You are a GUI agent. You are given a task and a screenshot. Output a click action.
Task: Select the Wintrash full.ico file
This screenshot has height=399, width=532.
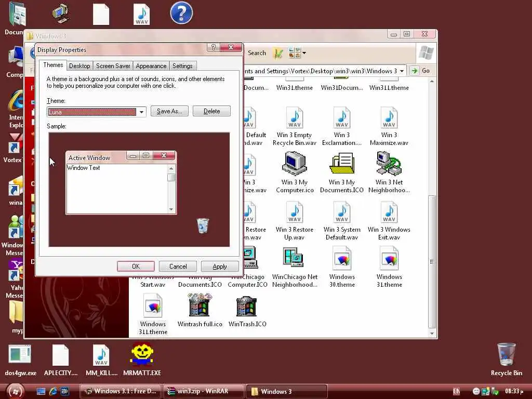[x=200, y=311]
